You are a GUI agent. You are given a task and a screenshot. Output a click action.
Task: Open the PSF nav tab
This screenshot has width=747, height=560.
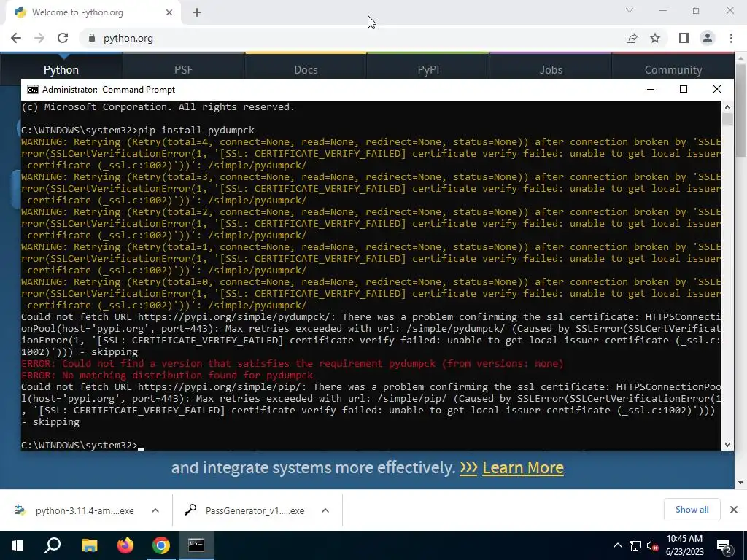(183, 69)
